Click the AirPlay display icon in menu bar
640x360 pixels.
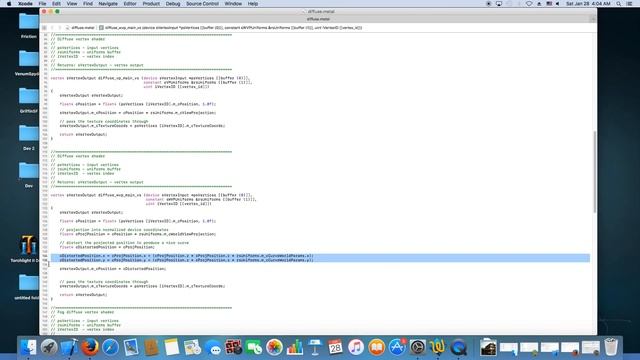[499, 4]
